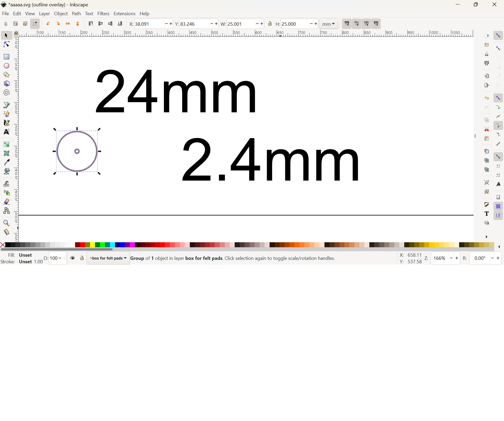Increase X position value
This screenshot has width=504, height=421.
tap(171, 24)
